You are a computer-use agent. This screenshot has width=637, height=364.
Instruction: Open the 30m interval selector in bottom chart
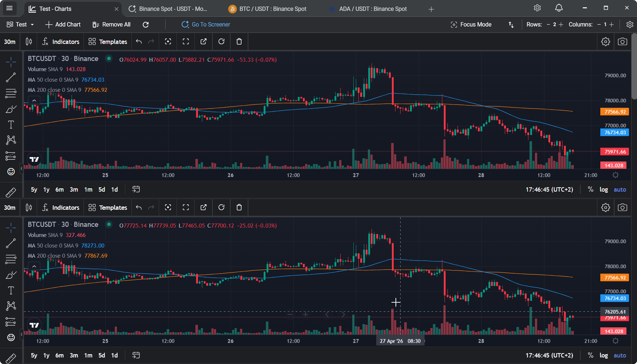10,208
